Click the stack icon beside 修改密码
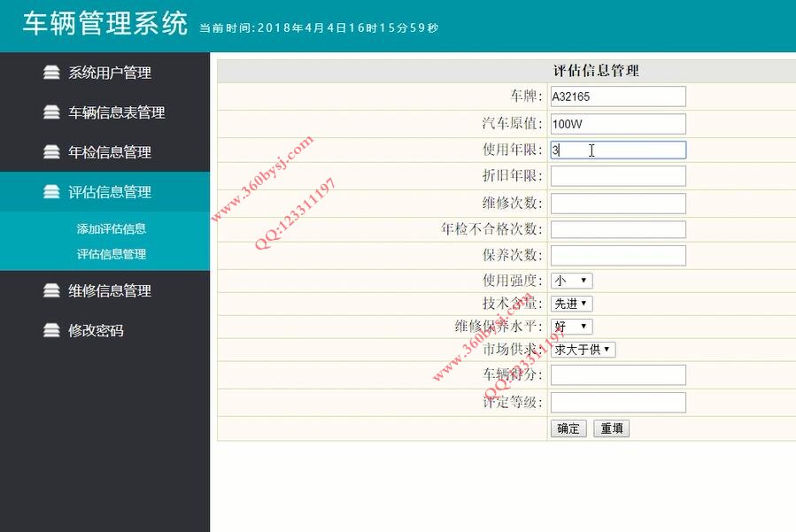The width and height of the screenshot is (796, 532). pos(51,330)
